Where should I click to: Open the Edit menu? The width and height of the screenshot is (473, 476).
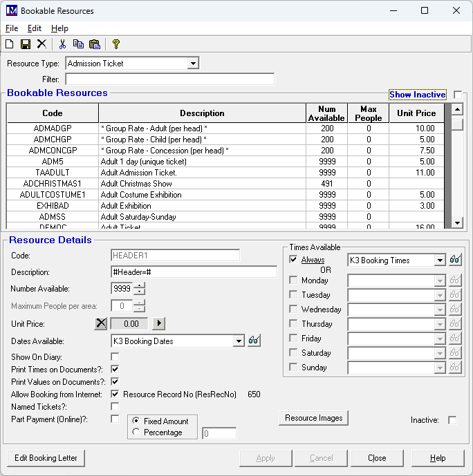35,28
